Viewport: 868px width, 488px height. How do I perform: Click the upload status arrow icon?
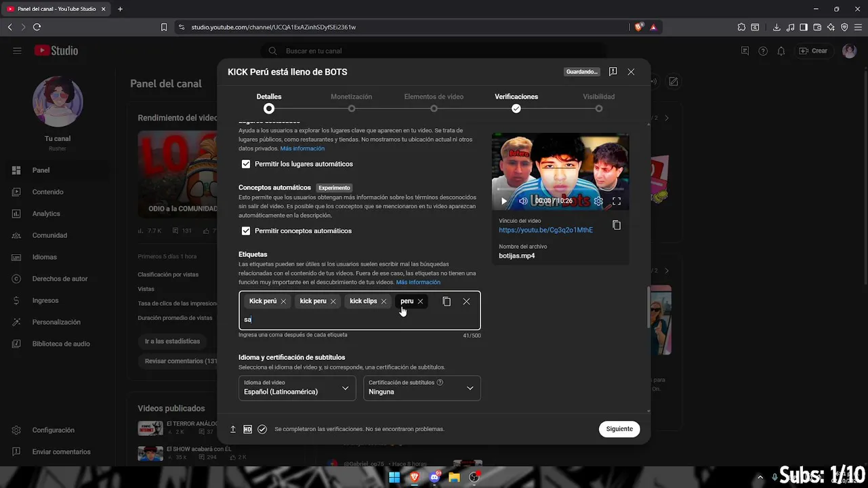pyautogui.click(x=233, y=429)
